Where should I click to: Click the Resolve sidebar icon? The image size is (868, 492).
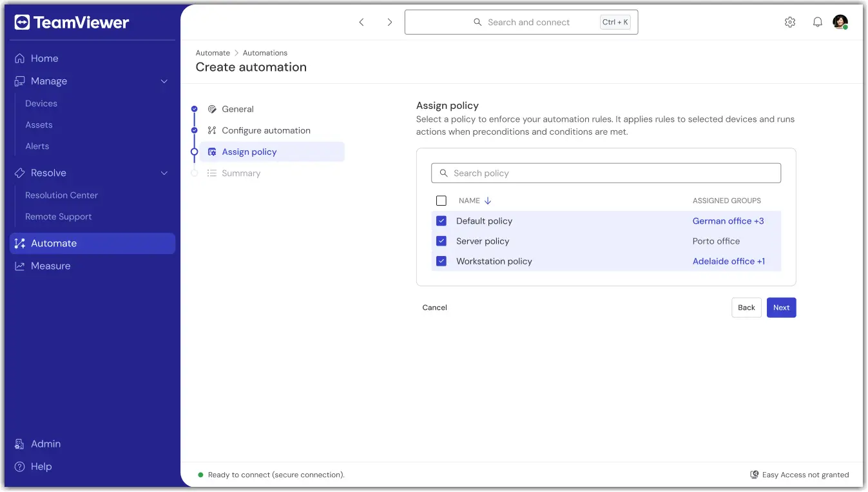[20, 173]
